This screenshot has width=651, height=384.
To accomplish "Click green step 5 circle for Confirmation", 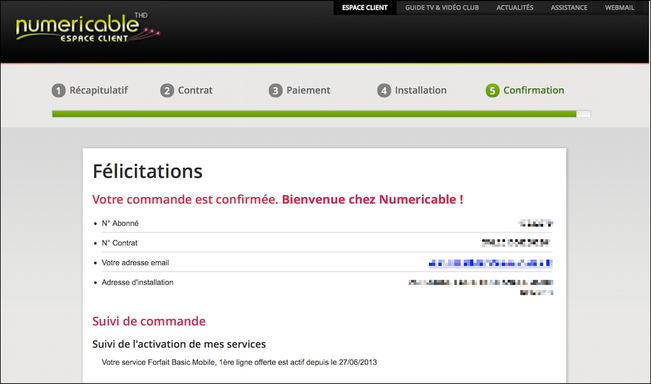I will [492, 90].
